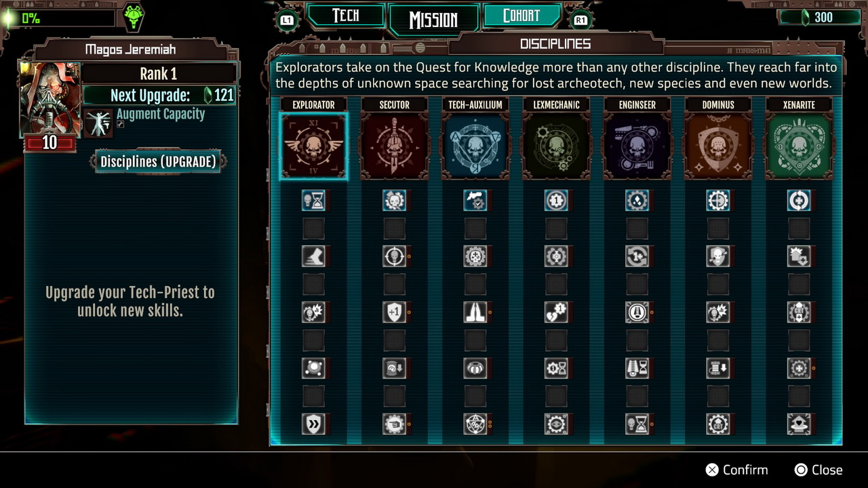Choose the Tech-Auxilium discipline emblem
The width and height of the screenshot is (868, 488).
pyautogui.click(x=475, y=146)
